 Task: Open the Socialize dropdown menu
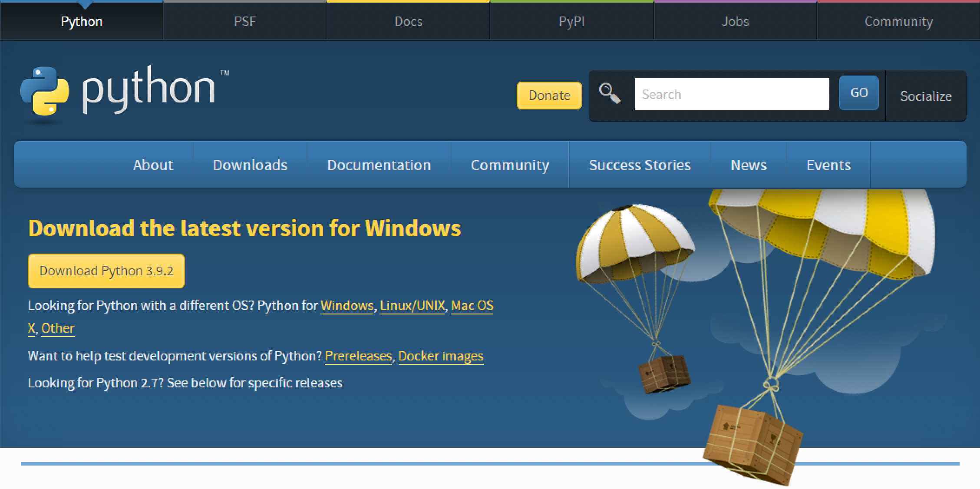[926, 96]
